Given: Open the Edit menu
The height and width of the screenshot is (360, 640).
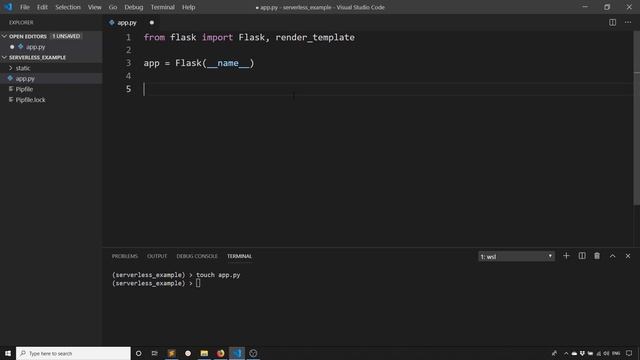Looking at the screenshot, I should tap(42, 7).
